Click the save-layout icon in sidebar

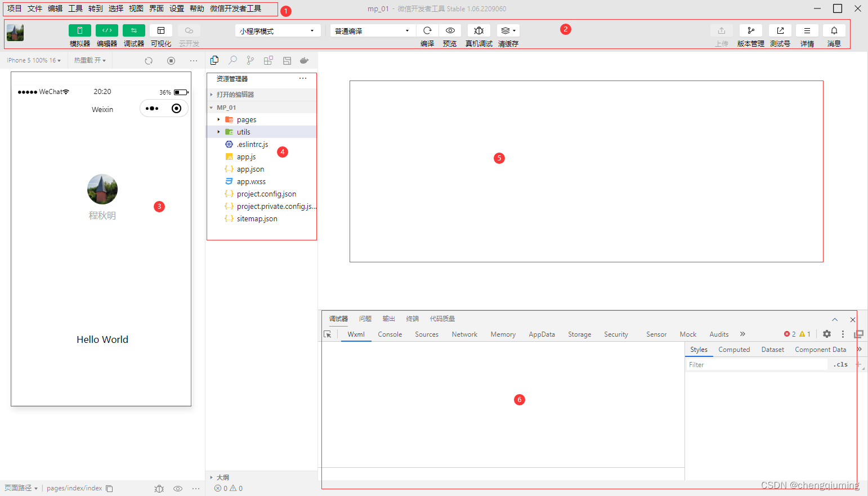pos(287,60)
